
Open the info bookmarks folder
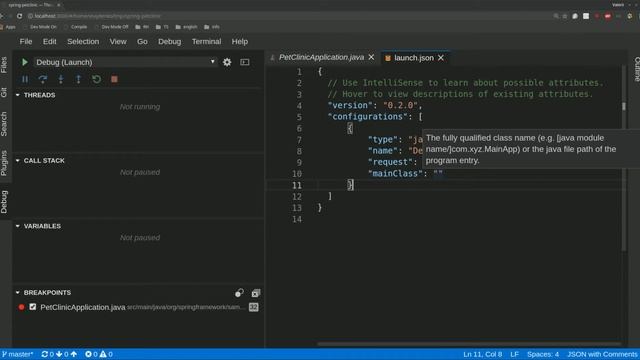tap(212, 27)
